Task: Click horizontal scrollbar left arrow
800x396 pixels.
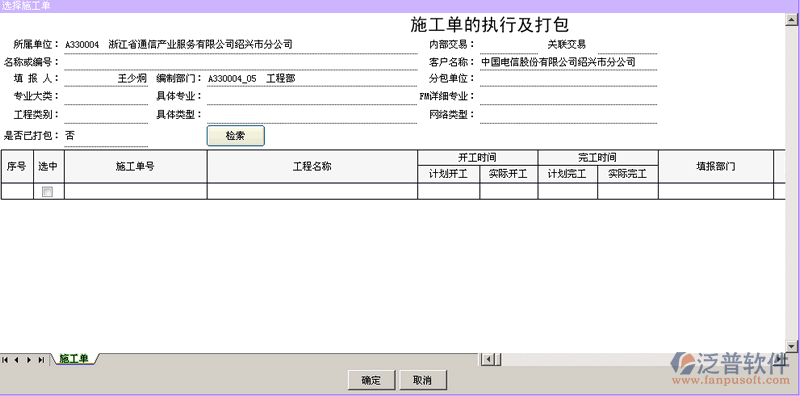Action: [x=488, y=360]
